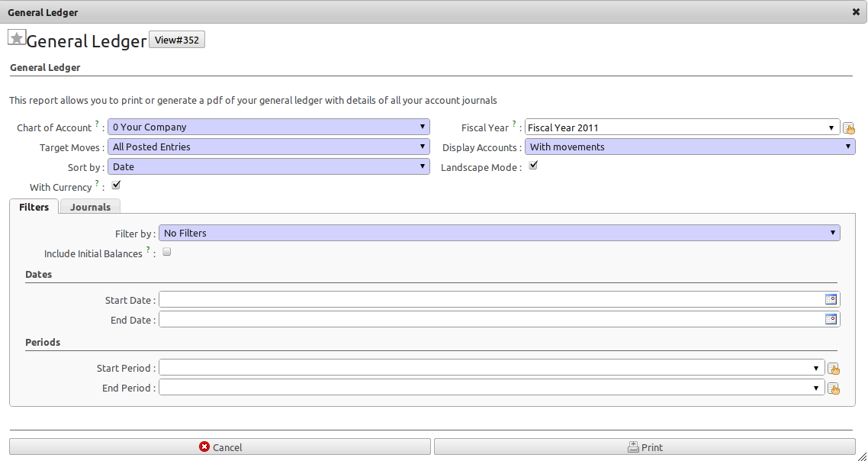Click the favorite star icon beside General Ledger
The image size is (868, 461).
coord(17,37)
